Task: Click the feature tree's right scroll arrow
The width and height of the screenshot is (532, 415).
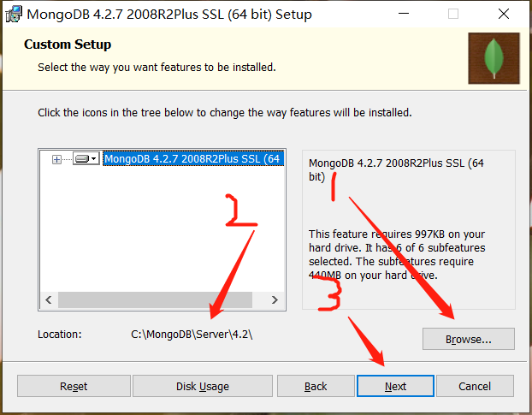Action: click(275, 300)
